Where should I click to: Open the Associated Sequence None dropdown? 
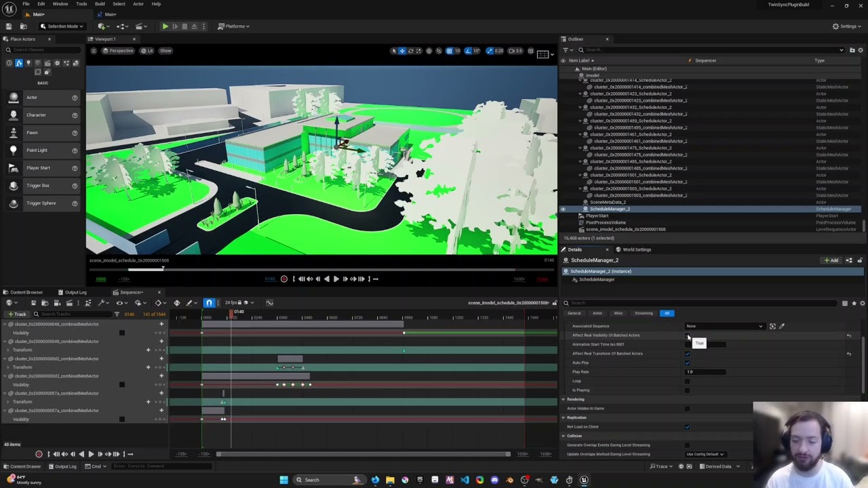(x=724, y=327)
